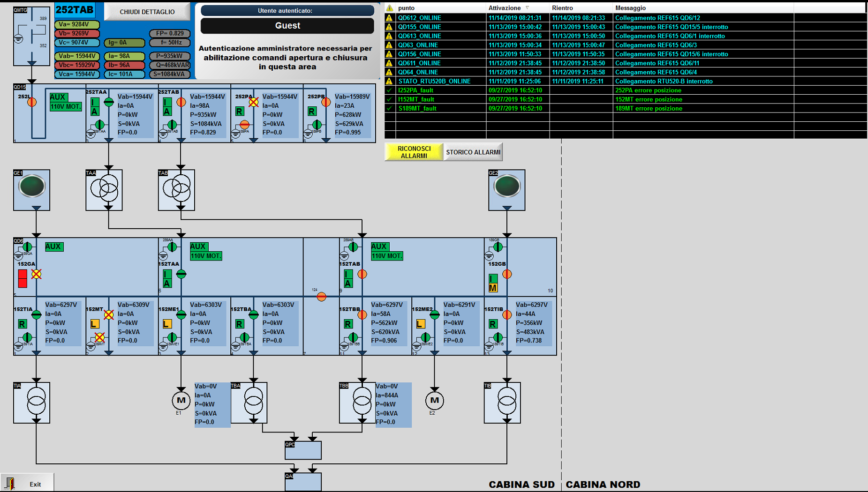Screen dimensions: 868x492
Task: Select the TIA transformer symbol
Action: pos(31,403)
